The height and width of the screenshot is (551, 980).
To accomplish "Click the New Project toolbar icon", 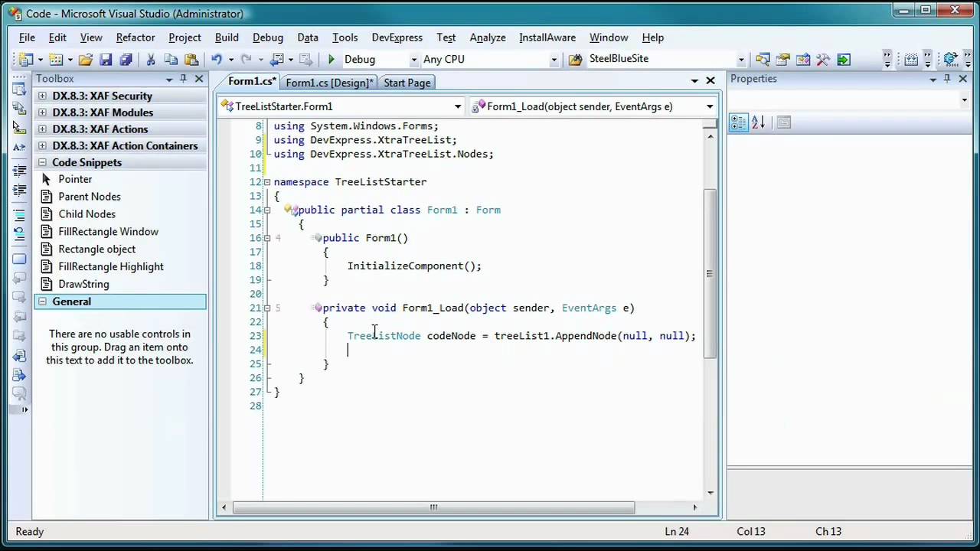I will (26, 60).
